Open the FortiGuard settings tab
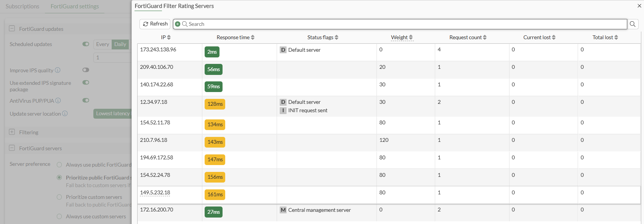This screenshot has height=224, width=644. tap(75, 6)
